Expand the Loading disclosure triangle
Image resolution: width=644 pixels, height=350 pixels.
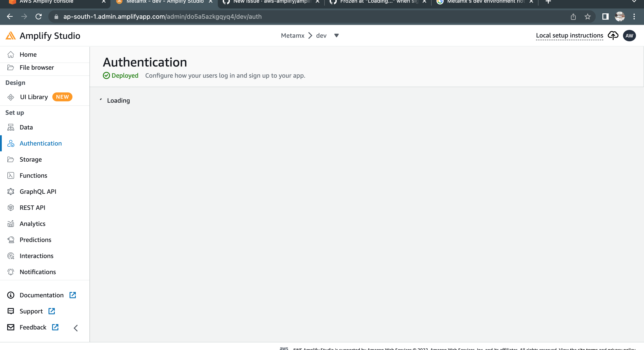coord(101,100)
